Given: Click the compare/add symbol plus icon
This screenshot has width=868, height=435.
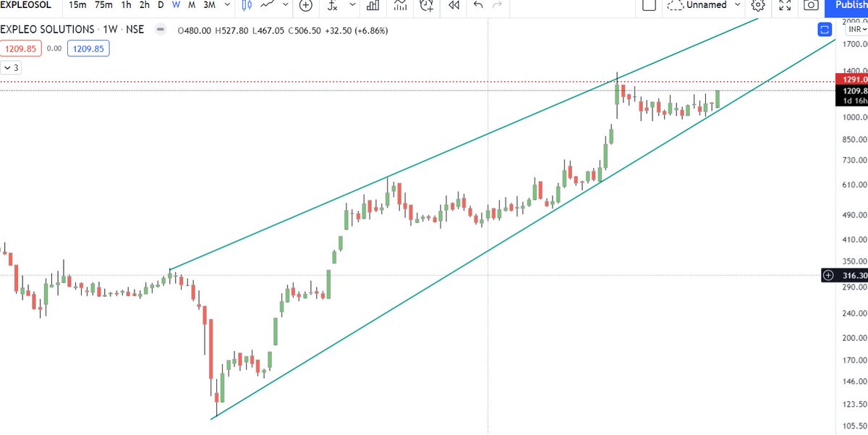Looking at the screenshot, I should pos(306,5).
